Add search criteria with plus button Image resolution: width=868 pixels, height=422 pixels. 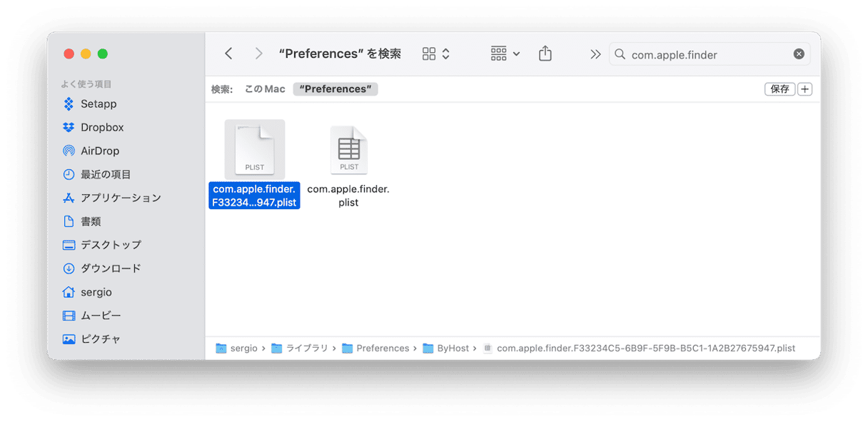click(x=805, y=89)
